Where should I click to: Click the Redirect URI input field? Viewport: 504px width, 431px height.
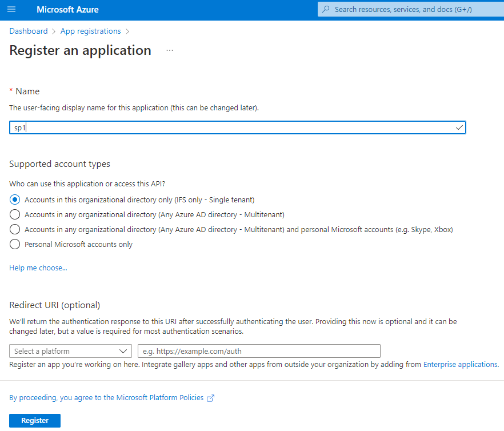259,351
